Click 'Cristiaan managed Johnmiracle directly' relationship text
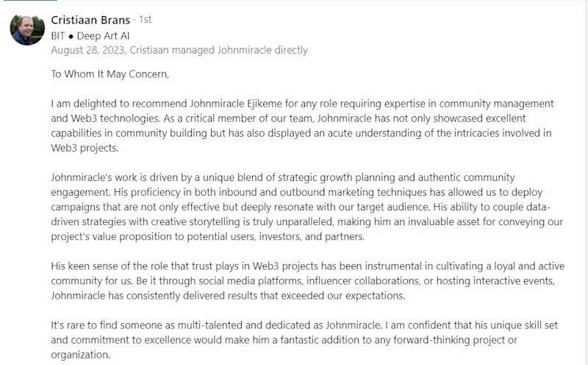The width and height of the screenshot is (588, 365). [x=218, y=50]
